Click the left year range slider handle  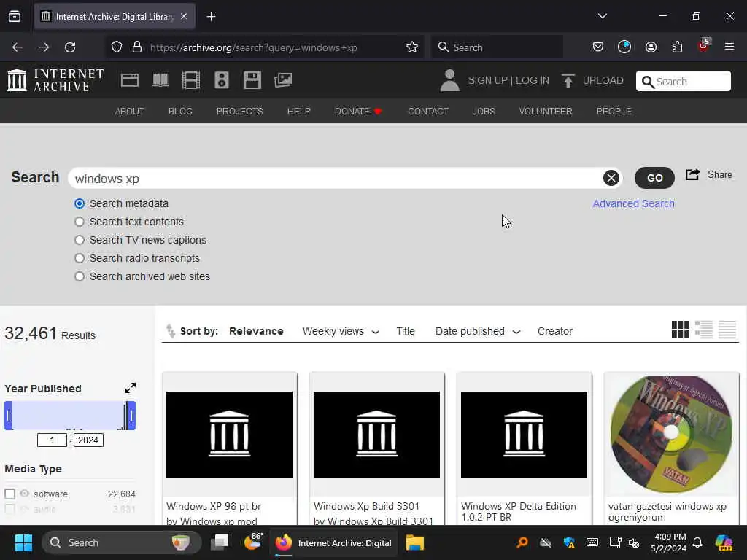8,416
